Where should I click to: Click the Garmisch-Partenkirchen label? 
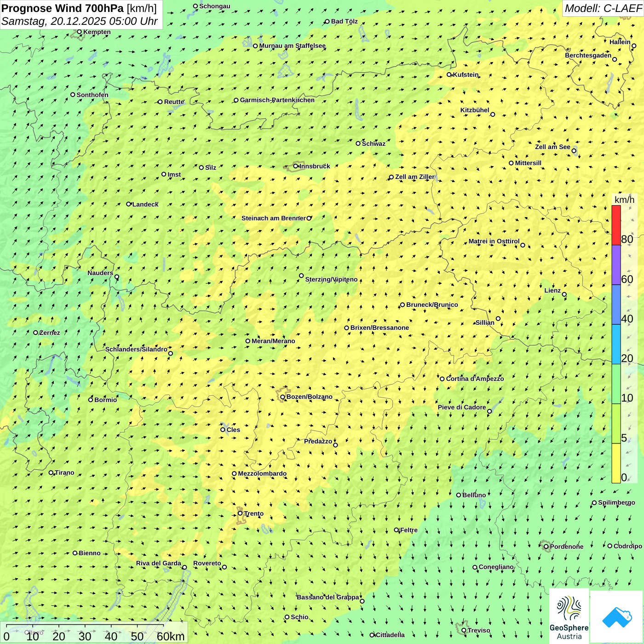pyautogui.click(x=277, y=100)
